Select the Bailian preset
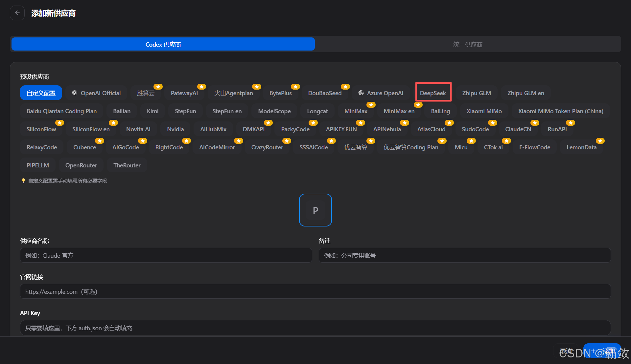The width and height of the screenshot is (631, 364). [122, 111]
